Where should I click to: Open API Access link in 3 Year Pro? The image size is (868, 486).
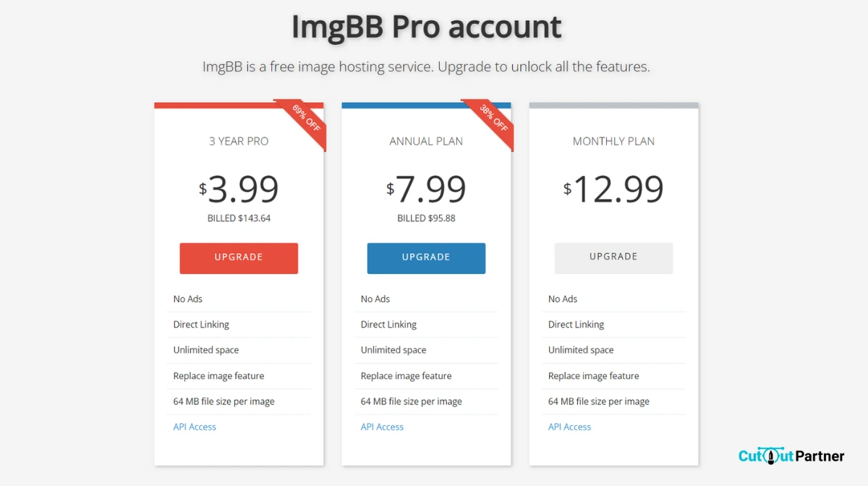[195, 427]
